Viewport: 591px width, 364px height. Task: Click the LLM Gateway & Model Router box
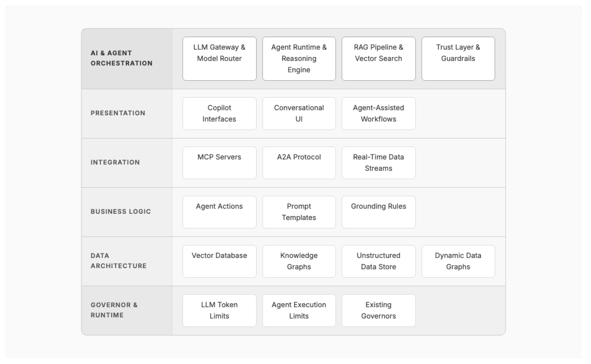tap(219, 58)
